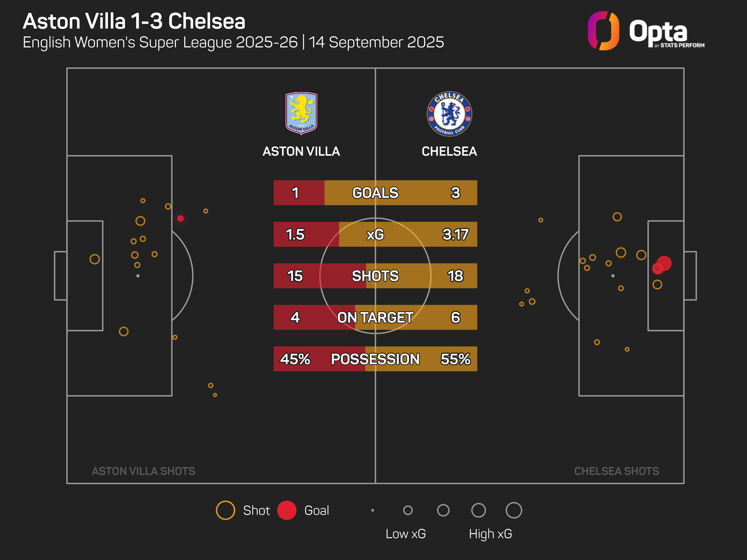Click the ON TARGET stat label

click(375, 317)
